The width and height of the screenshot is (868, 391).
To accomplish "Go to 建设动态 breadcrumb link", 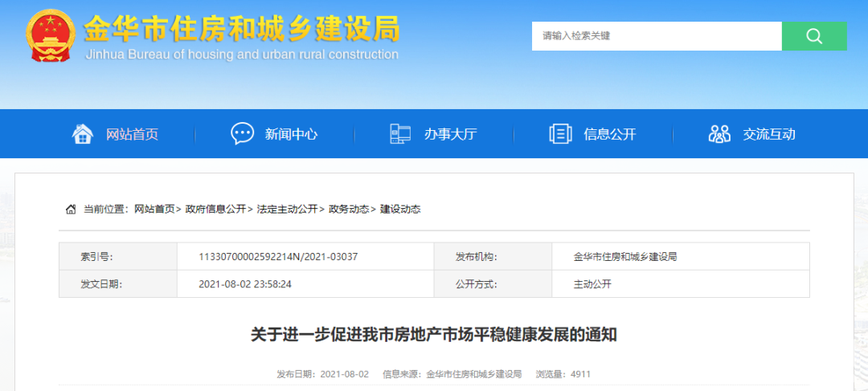I will 400,210.
